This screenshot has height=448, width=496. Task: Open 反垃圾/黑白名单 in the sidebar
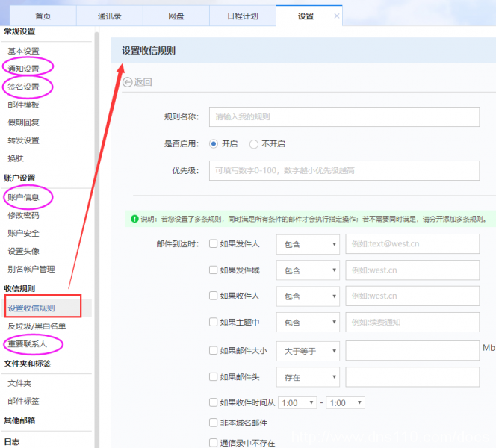coord(37,326)
